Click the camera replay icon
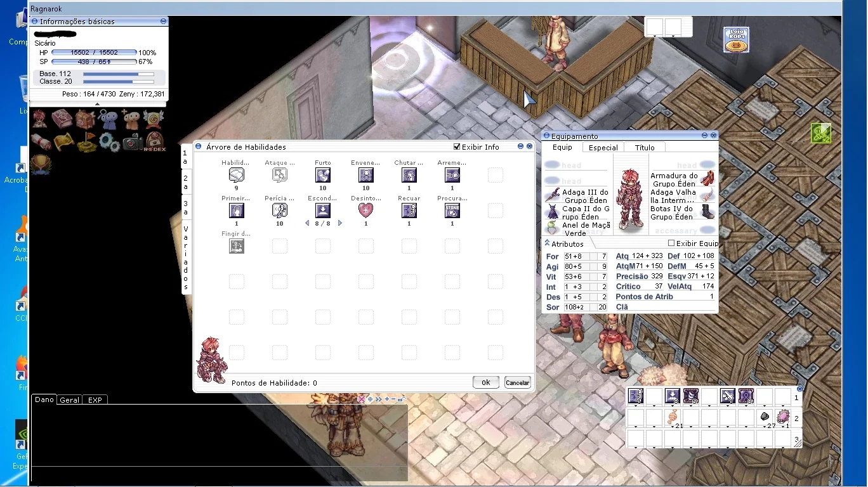Screen dimensions: 868x487 click(x=132, y=142)
